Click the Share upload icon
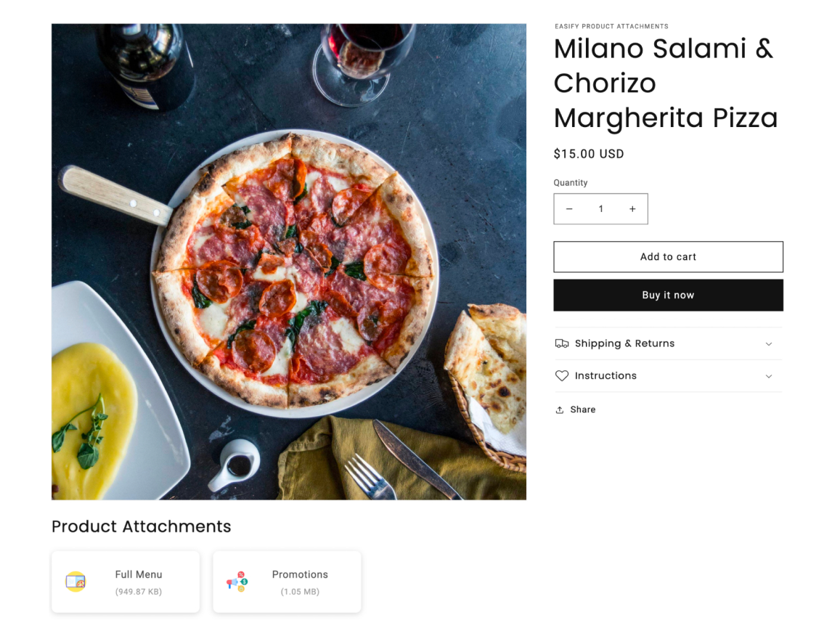This screenshot has height=644, width=832. [560, 410]
